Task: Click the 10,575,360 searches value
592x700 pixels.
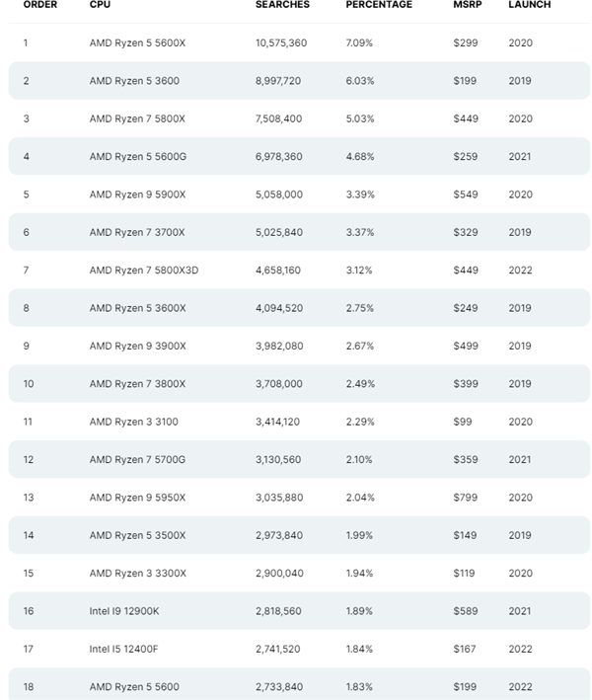Action: click(x=281, y=43)
